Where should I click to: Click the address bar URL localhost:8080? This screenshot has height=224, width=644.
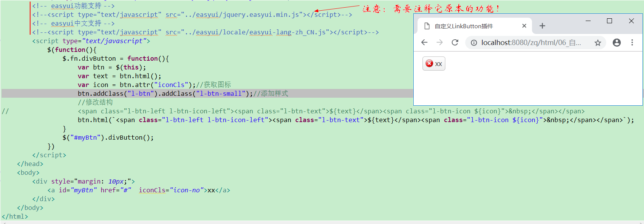click(x=531, y=43)
